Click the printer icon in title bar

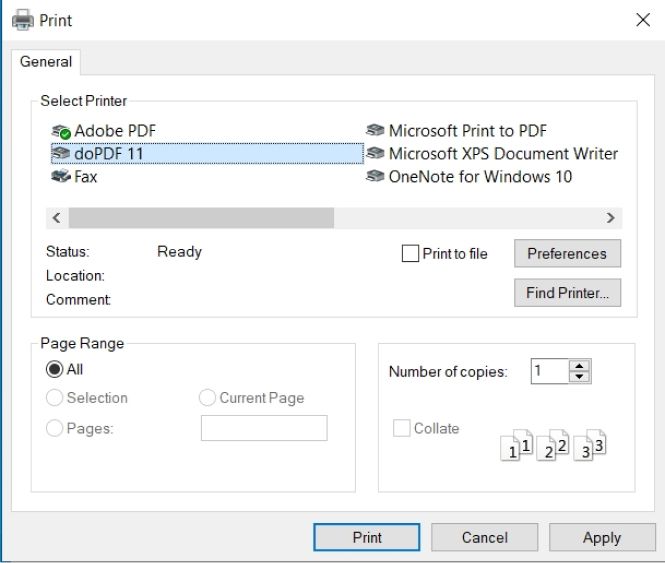pos(23,20)
